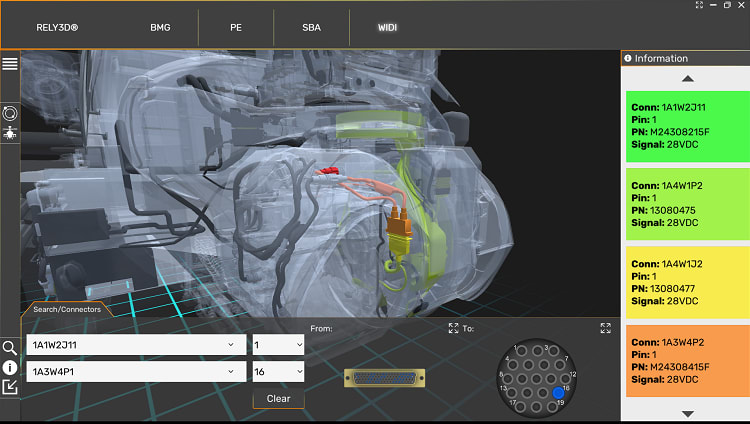
Task: Open the info icon in left sidebar
Action: coord(10,368)
